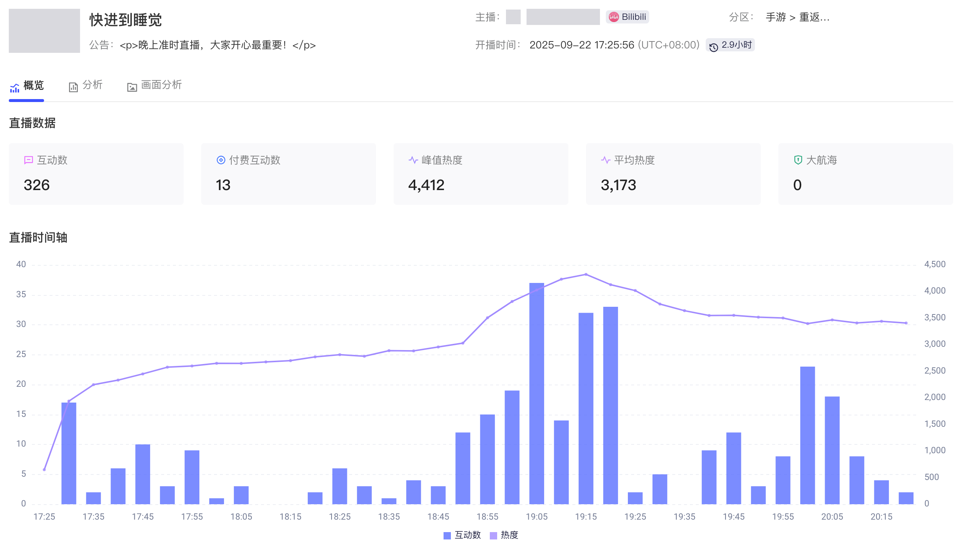Click the peak heat point at 19:15
This screenshot has width=962, height=560.
586,274
